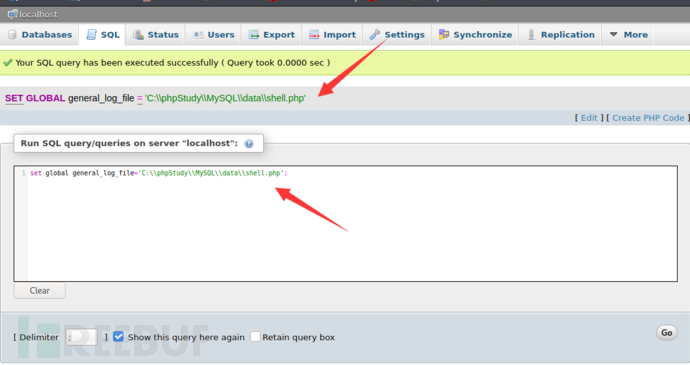The width and height of the screenshot is (690, 365).
Task: Uncheck Show this query here again
Action: [x=118, y=337]
